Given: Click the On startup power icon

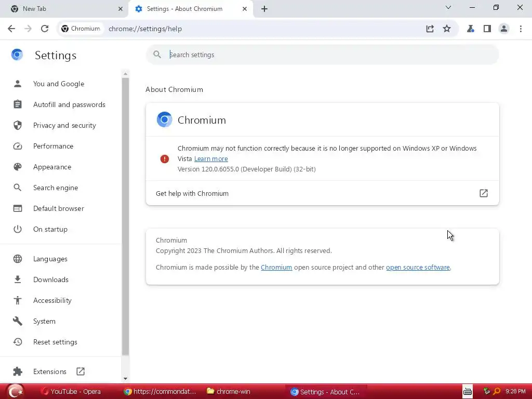Looking at the screenshot, I should click(x=18, y=229).
